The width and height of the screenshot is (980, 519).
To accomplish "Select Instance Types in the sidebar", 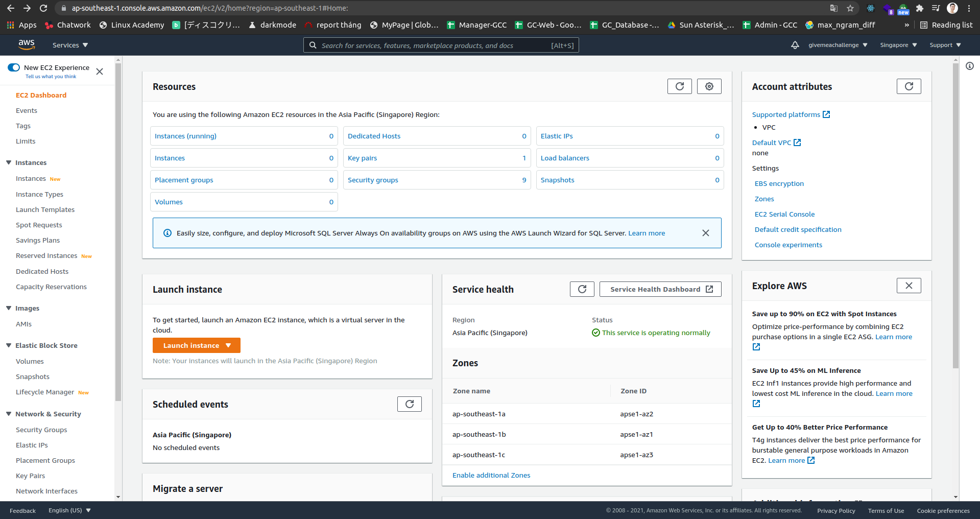I will click(39, 194).
